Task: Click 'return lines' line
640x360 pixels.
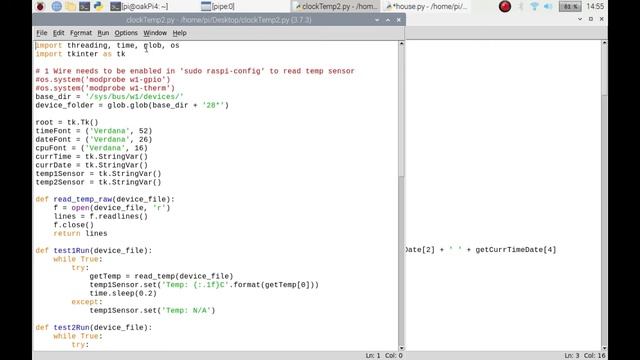Action: pos(80,233)
